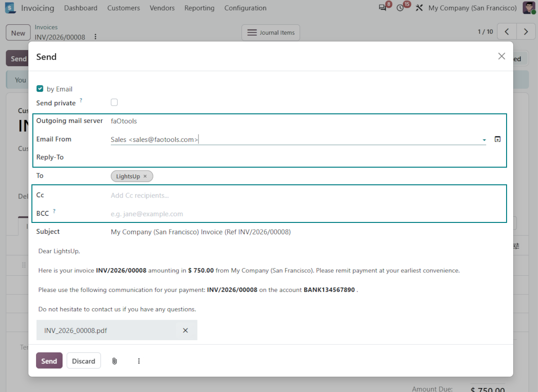Open the Vendors menu

162,8
